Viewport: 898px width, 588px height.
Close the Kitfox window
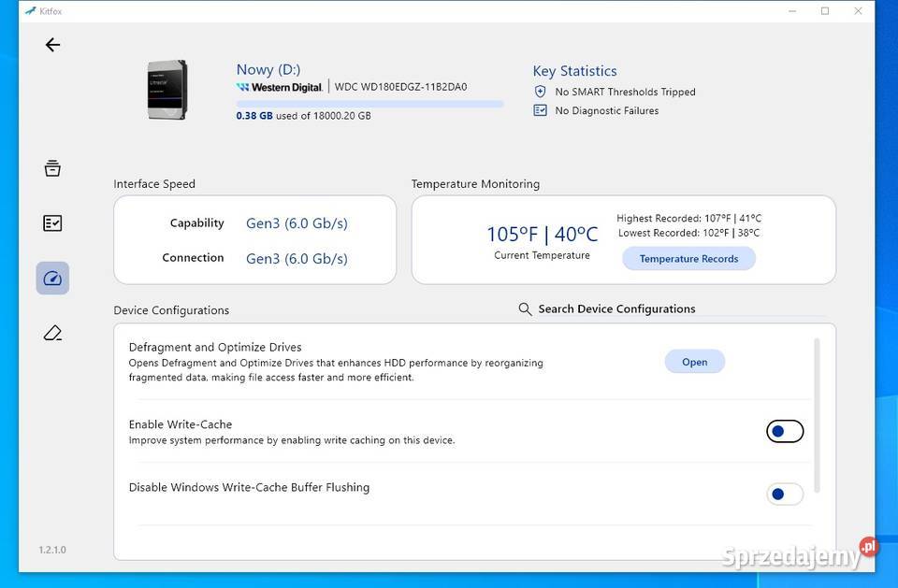tap(858, 11)
